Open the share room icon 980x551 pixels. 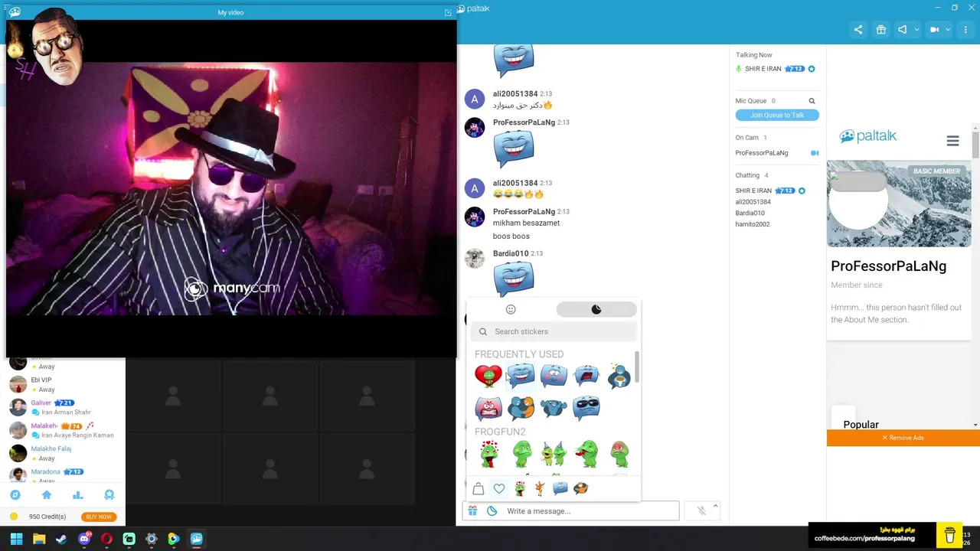pyautogui.click(x=858, y=30)
